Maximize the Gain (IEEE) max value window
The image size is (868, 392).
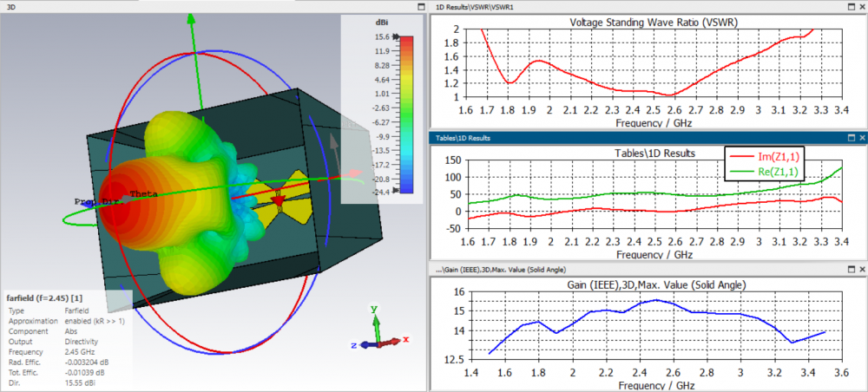click(852, 269)
